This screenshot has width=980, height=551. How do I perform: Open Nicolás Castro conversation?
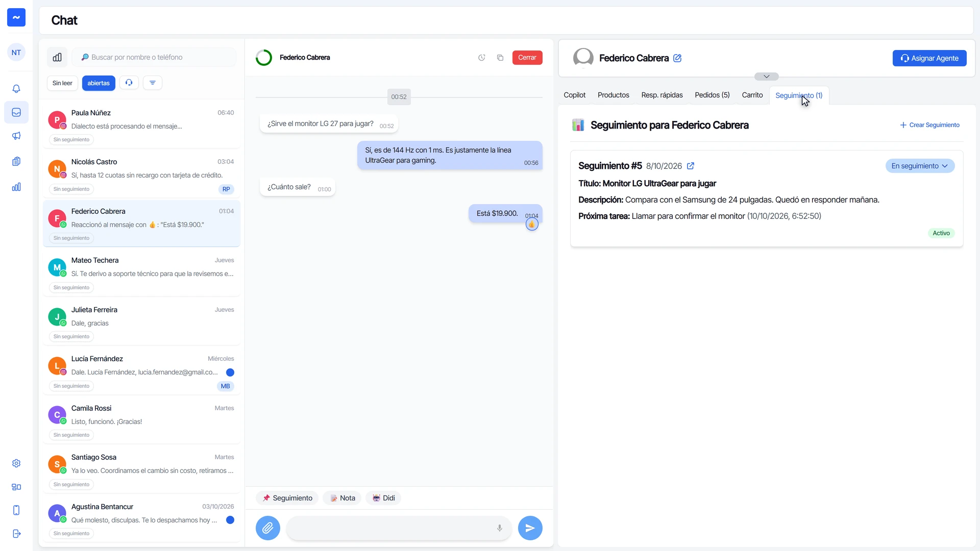point(141,174)
